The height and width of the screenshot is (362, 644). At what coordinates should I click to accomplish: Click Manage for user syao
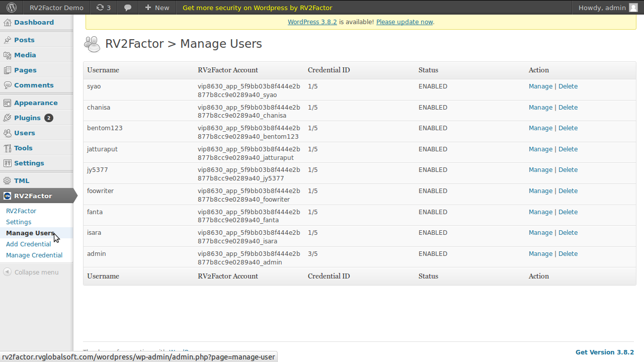point(540,86)
